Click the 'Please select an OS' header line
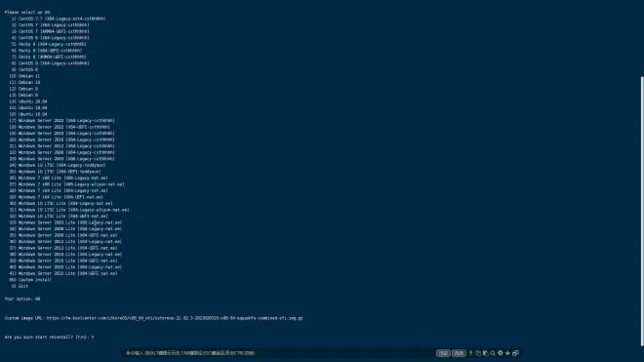The image size is (644, 362). coord(27,13)
